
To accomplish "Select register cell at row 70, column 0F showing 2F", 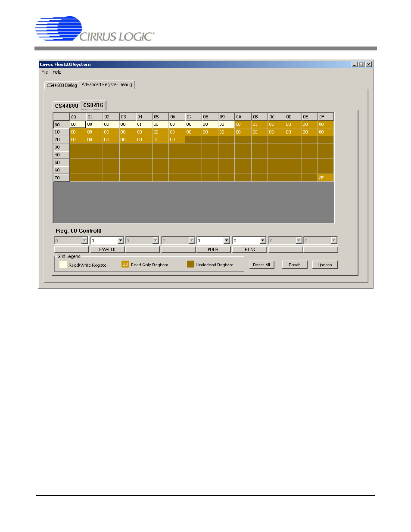I will 326,177.
